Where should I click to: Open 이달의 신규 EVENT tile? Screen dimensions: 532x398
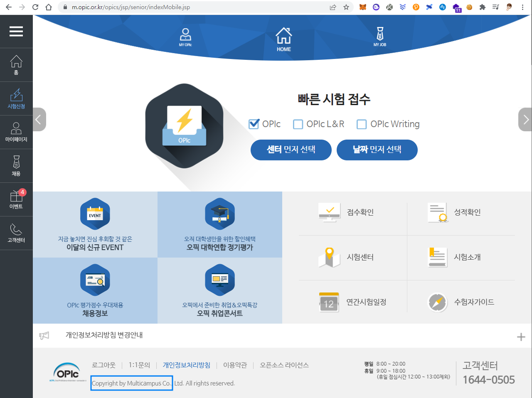click(x=95, y=224)
